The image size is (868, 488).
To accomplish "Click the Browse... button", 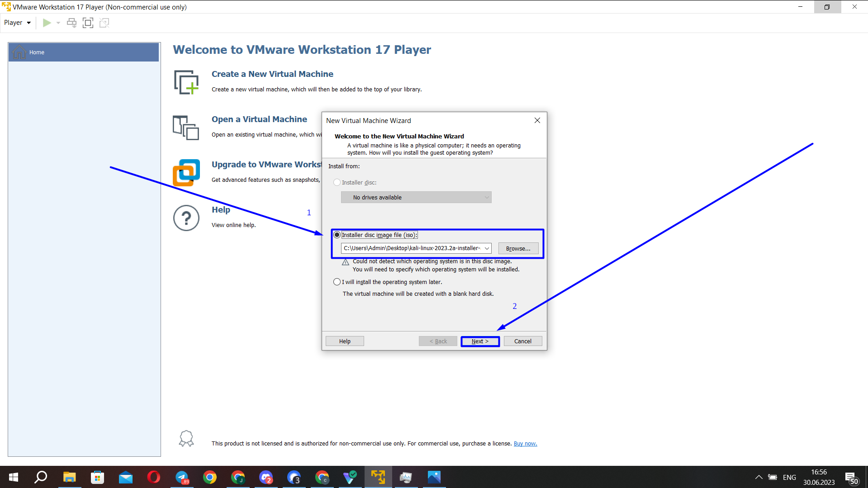I will pyautogui.click(x=518, y=248).
